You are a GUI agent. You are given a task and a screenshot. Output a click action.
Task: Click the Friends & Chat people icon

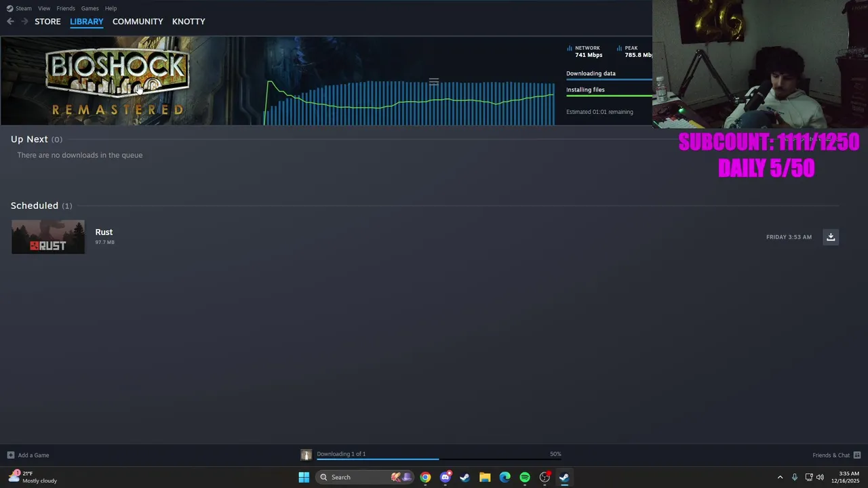(x=857, y=455)
